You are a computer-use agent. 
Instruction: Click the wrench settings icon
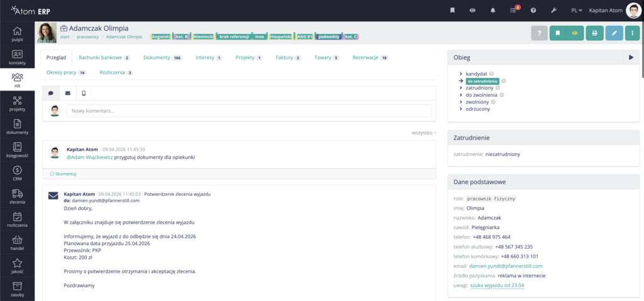click(553, 11)
